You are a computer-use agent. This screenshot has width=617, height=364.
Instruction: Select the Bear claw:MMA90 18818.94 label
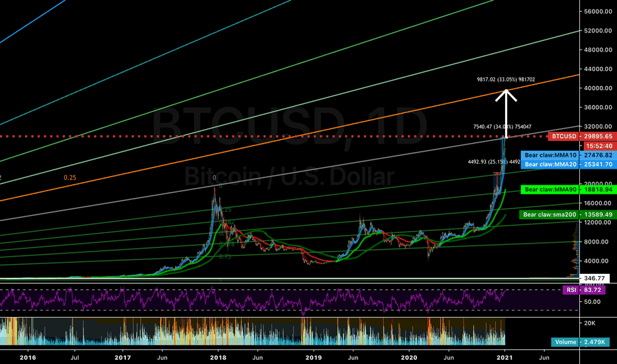click(x=569, y=189)
